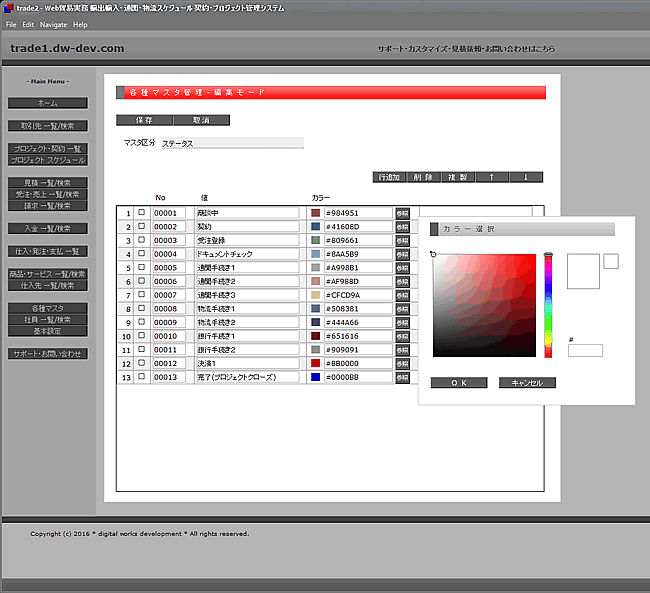Tick the checkbox for row 00002
This screenshot has width=650, height=593.
click(141, 226)
